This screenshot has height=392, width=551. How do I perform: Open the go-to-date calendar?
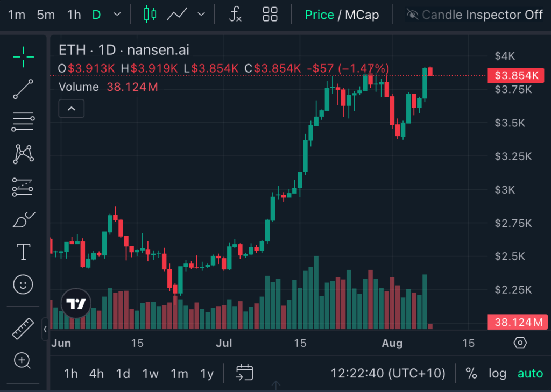pyautogui.click(x=244, y=372)
